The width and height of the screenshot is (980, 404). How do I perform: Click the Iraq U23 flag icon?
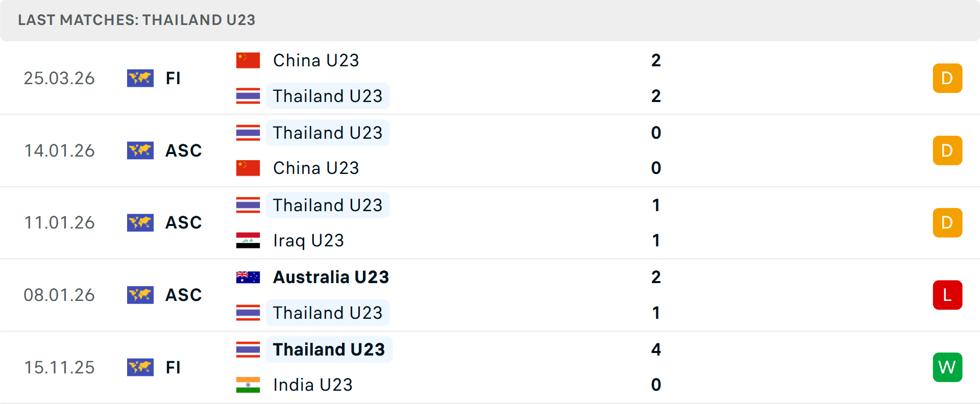pyautogui.click(x=248, y=240)
